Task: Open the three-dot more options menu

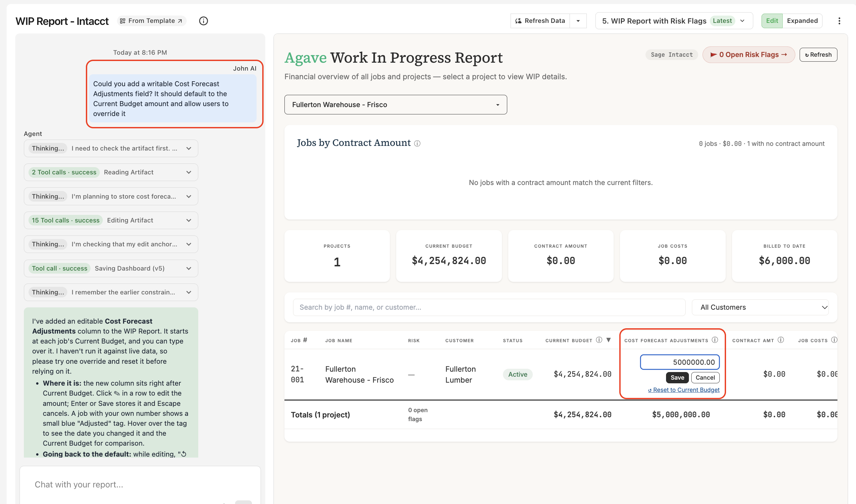Action: (x=839, y=21)
